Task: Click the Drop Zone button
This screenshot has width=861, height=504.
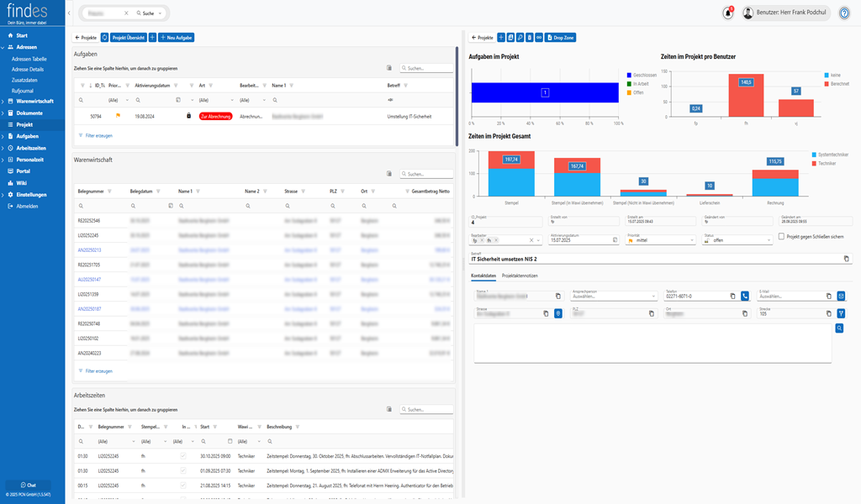Action: (560, 38)
